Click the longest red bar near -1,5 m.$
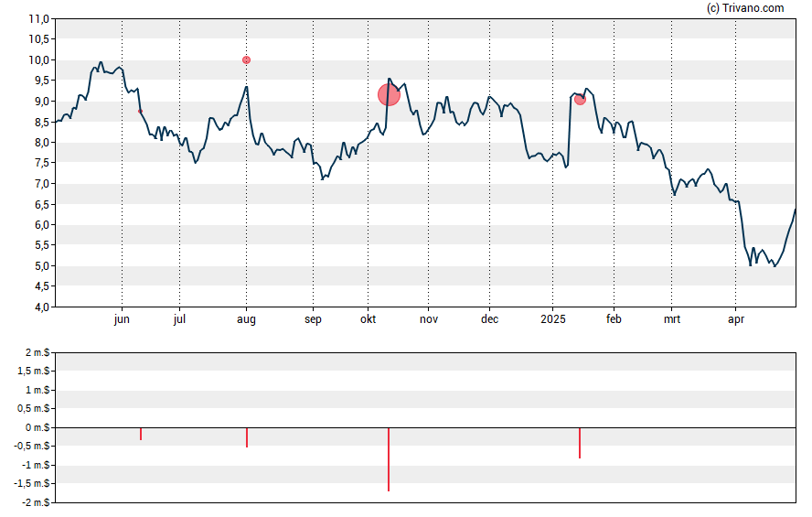 (389, 459)
